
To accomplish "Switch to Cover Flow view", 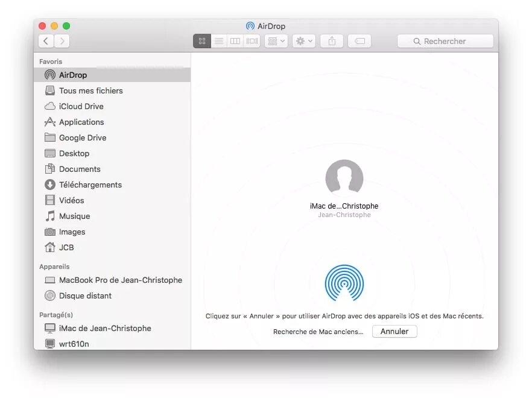I will [252, 40].
